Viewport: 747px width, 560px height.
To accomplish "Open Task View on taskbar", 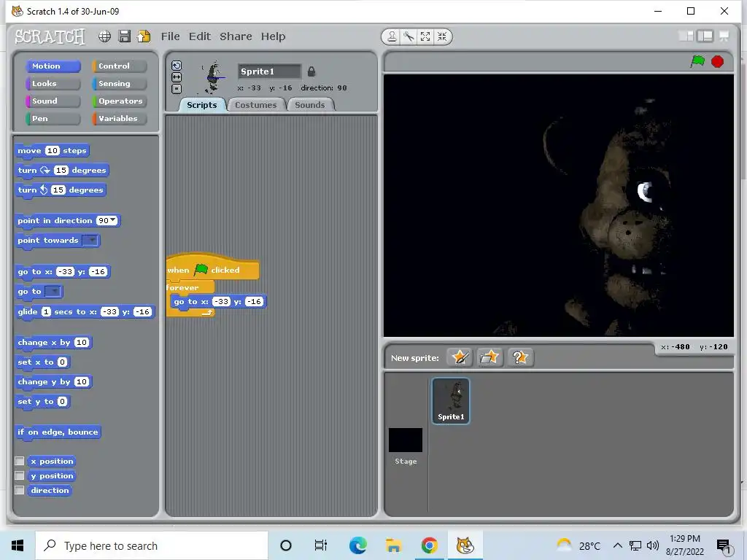I will click(321, 545).
